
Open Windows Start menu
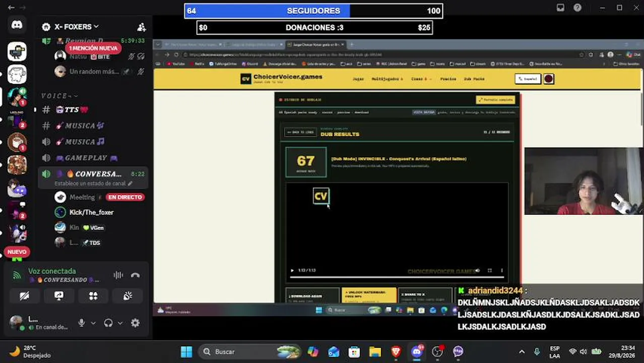[x=186, y=351]
